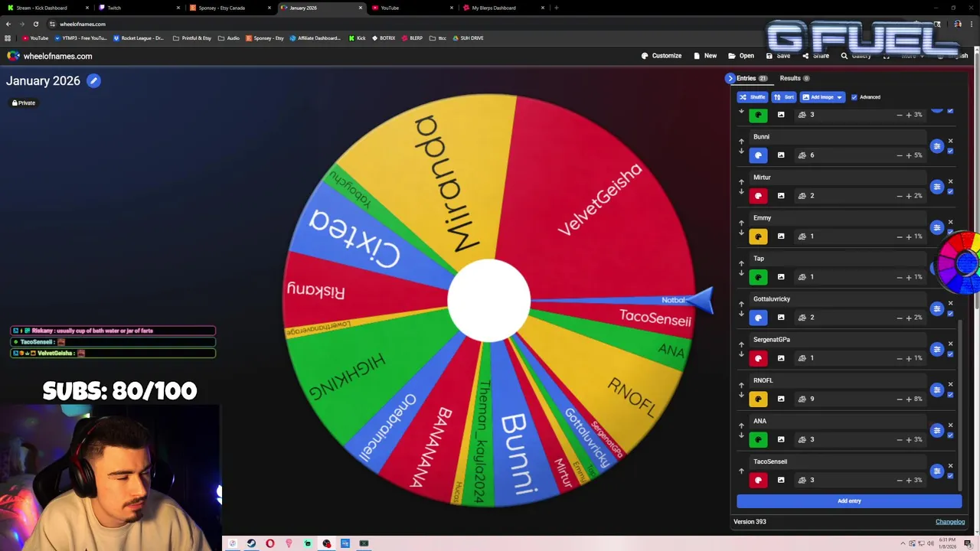This screenshot has height=551, width=980.
Task: Uncheck the SergenatGPa entry checkbox
Action: click(x=950, y=354)
